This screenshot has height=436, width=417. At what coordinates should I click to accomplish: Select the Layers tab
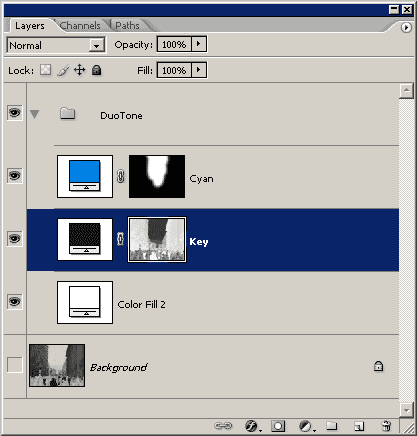30,26
